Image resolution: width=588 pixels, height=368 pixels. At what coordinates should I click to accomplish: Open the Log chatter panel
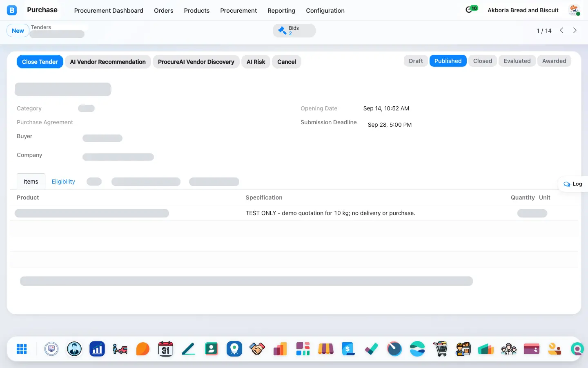tap(573, 184)
